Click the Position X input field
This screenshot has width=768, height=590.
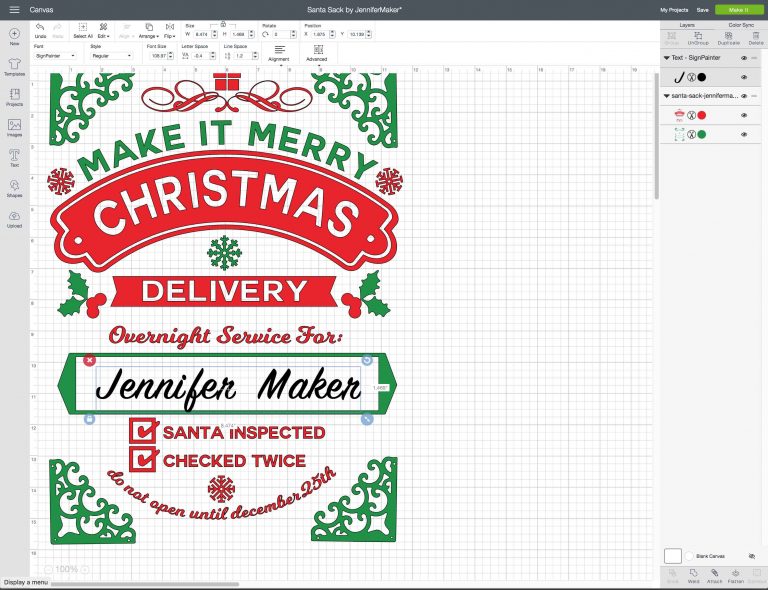[x=320, y=34]
